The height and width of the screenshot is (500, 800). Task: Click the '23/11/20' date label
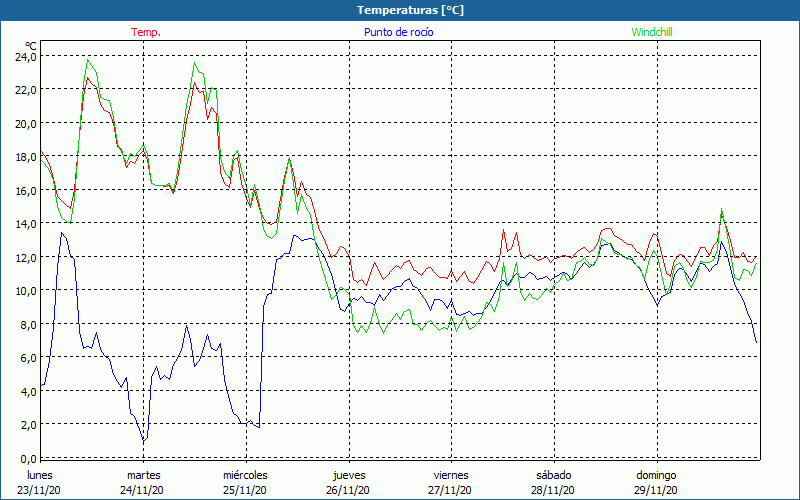tap(39, 490)
